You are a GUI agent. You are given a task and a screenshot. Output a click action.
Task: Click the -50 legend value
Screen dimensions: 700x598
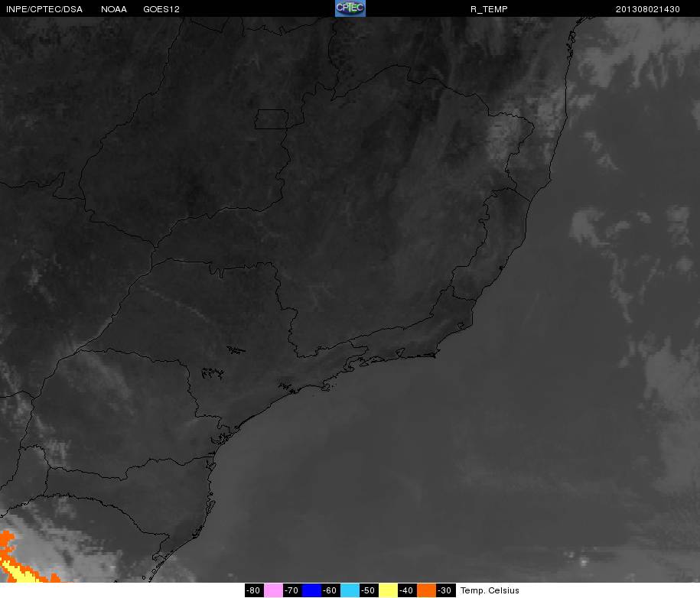point(369,590)
